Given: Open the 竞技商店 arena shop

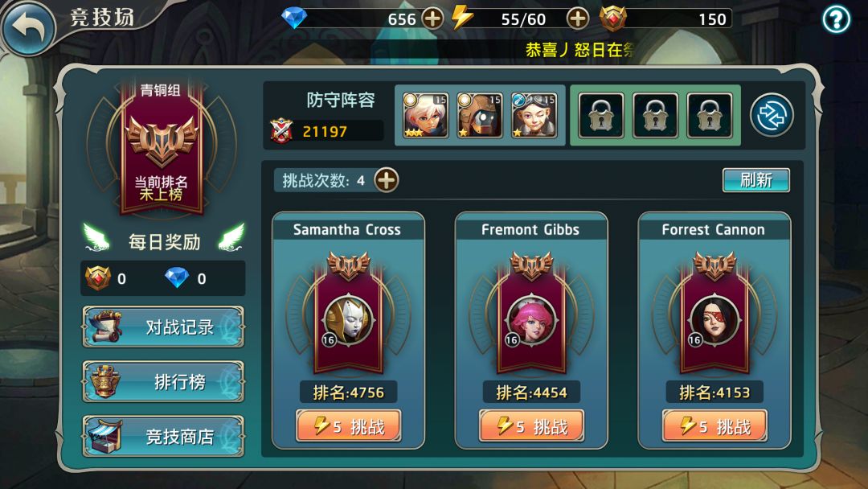Looking at the screenshot, I should [x=163, y=436].
